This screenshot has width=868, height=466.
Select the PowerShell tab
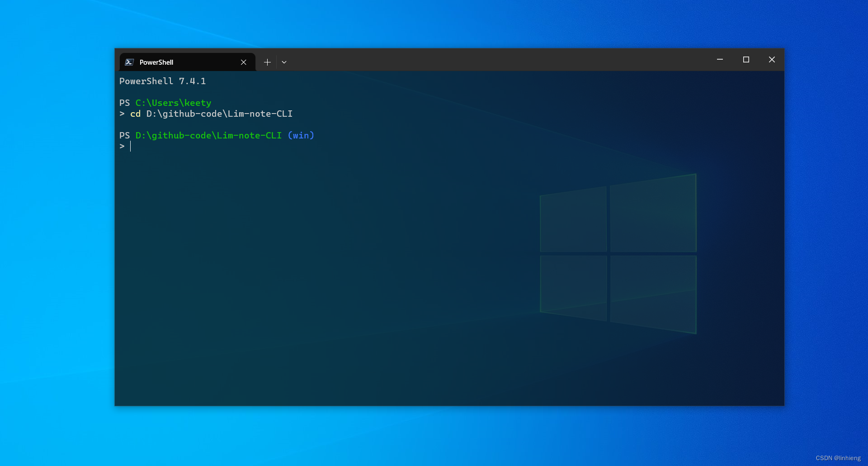tap(187, 62)
